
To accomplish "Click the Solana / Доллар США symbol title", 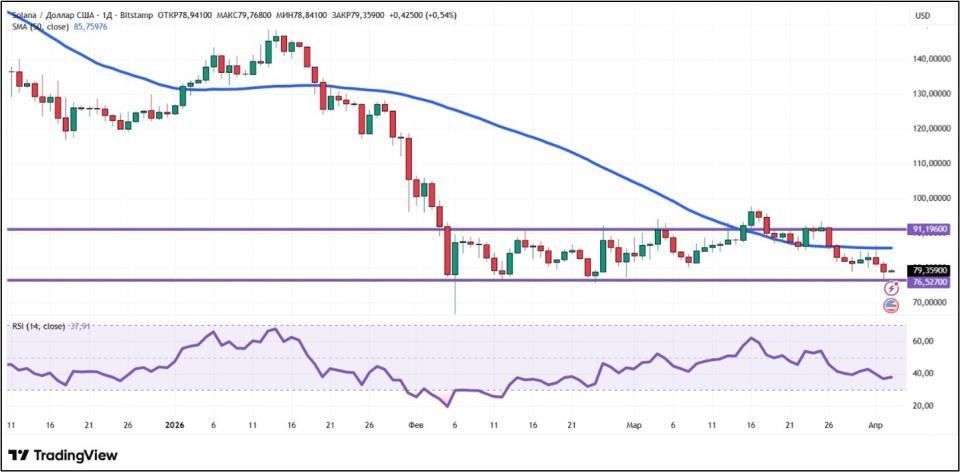I will [x=60, y=16].
